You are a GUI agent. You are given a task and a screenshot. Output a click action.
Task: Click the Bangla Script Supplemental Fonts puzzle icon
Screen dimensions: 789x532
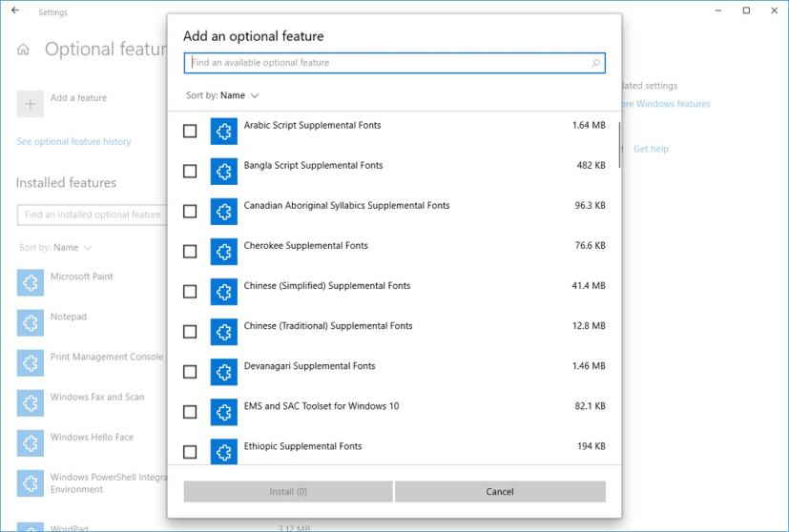224,172
